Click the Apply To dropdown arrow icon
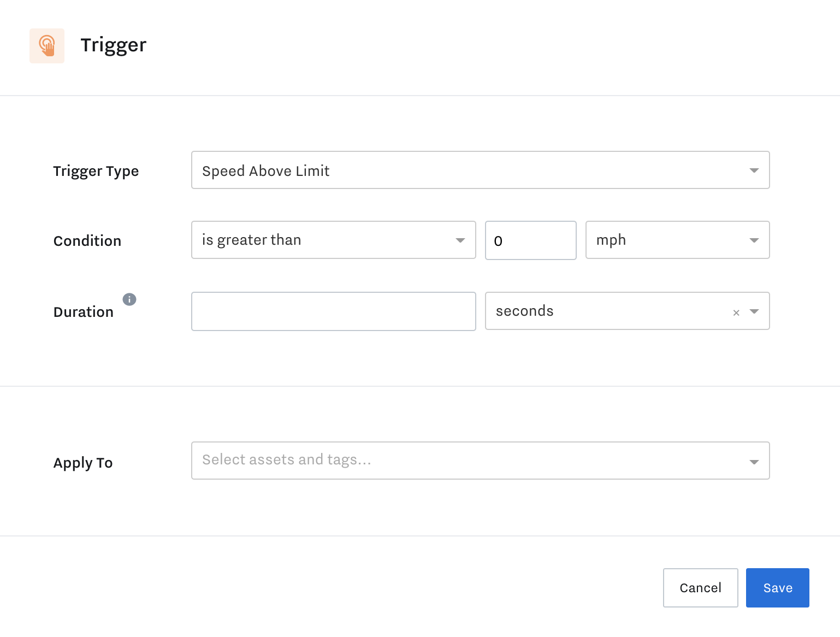 click(x=754, y=461)
